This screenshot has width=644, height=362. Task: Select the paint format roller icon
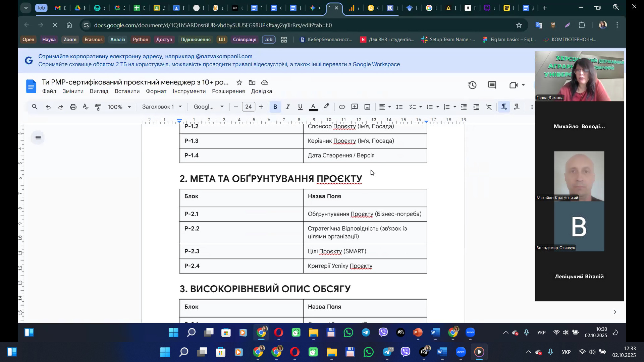[98, 107]
